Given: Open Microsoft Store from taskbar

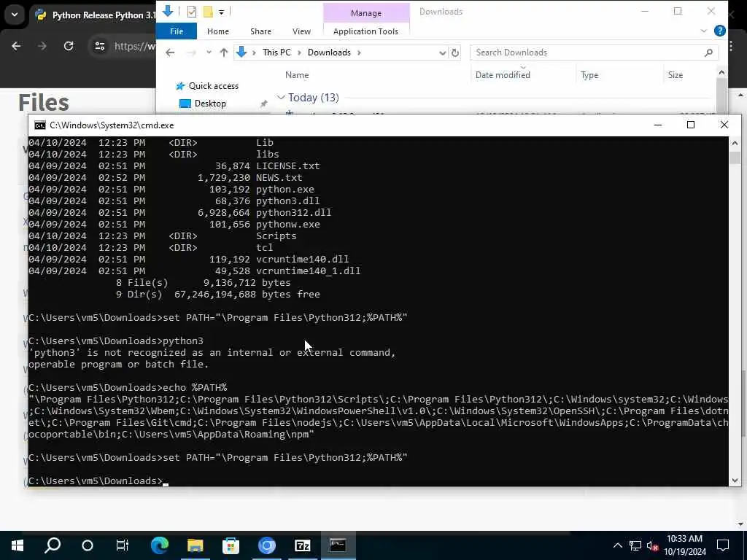Looking at the screenshot, I should click(x=231, y=545).
